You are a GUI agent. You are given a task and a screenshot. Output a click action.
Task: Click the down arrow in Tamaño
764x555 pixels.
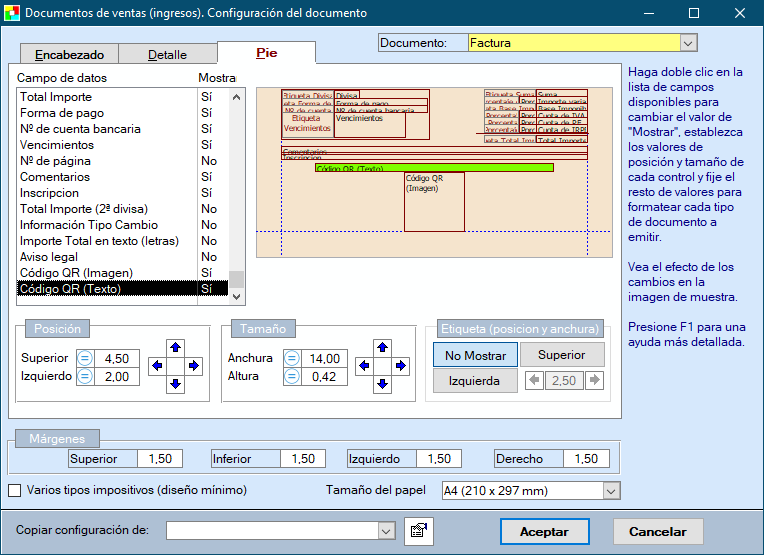coord(382,383)
